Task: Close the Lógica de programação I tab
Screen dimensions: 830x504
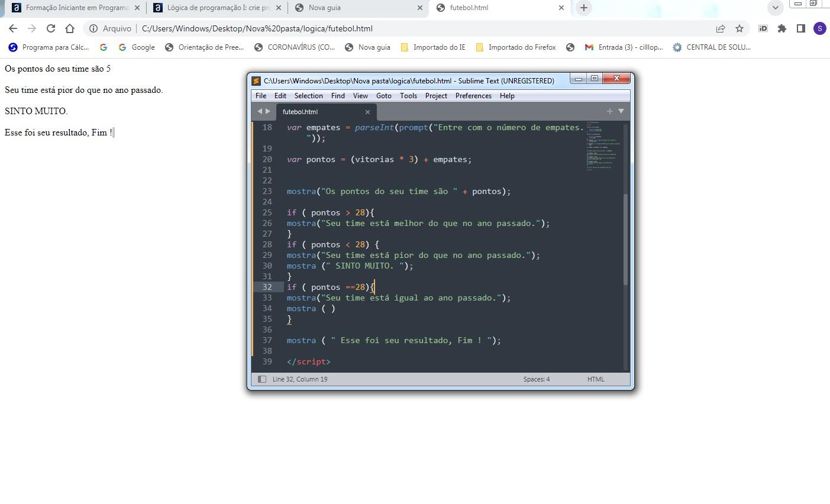Action: click(279, 8)
